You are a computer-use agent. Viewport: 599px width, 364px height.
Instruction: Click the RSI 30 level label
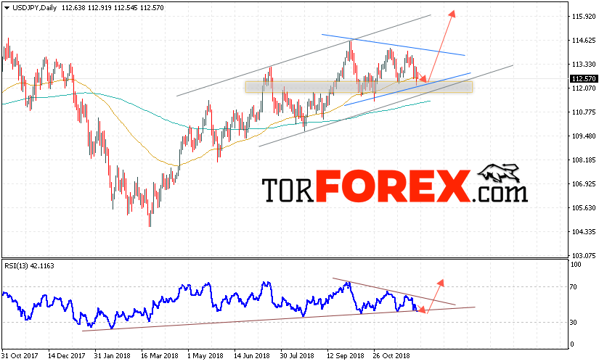574,323
